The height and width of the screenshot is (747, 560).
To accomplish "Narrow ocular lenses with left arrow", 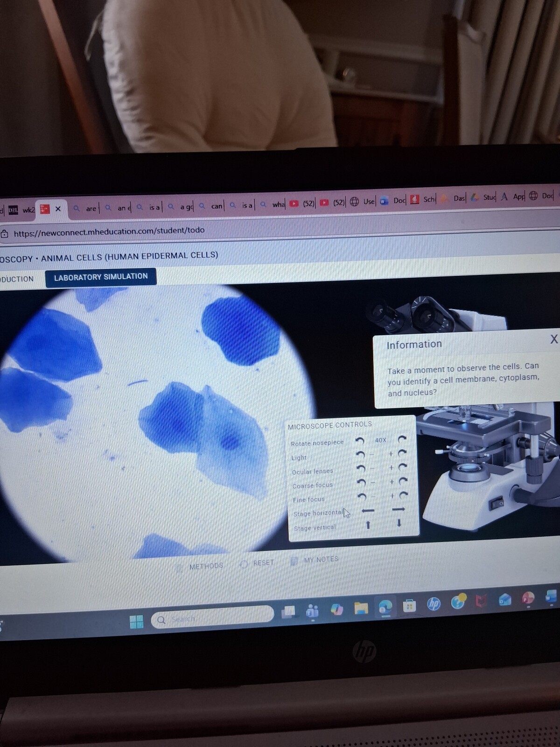I will 361,468.
